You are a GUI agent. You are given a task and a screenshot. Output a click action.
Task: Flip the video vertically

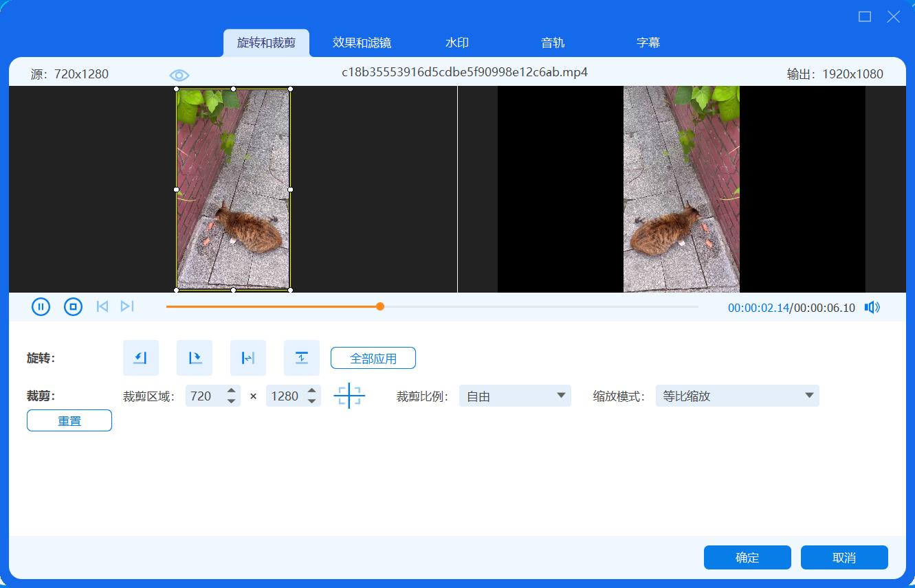coord(302,357)
